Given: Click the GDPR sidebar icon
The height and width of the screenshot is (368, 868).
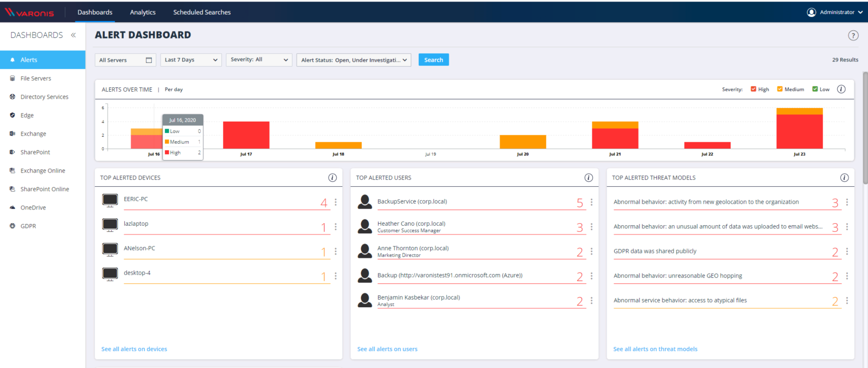Looking at the screenshot, I should 12,226.
